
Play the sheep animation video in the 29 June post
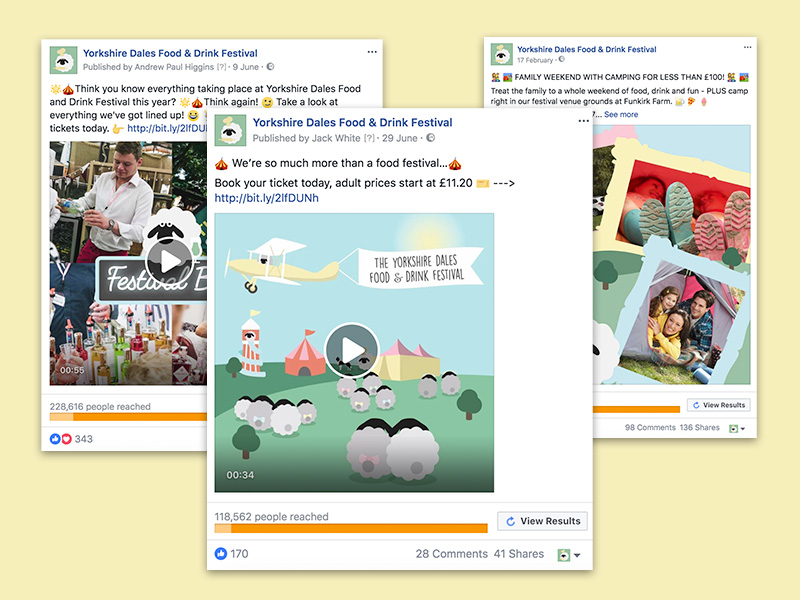(352, 351)
